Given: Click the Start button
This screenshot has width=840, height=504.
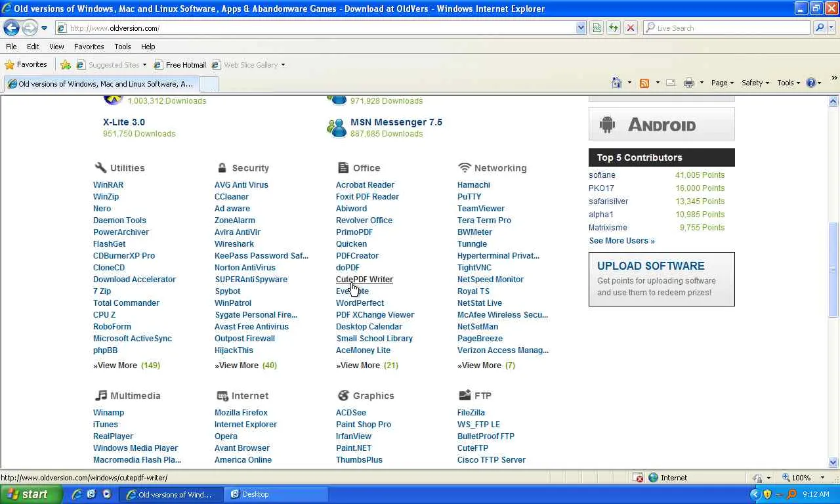Looking at the screenshot, I should point(31,494).
